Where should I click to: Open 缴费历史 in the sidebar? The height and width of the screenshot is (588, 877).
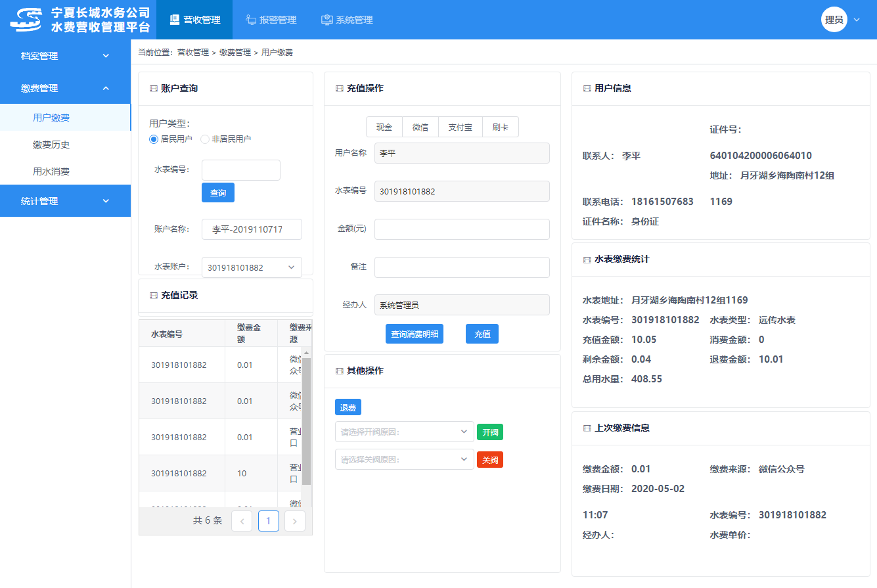tap(51, 145)
